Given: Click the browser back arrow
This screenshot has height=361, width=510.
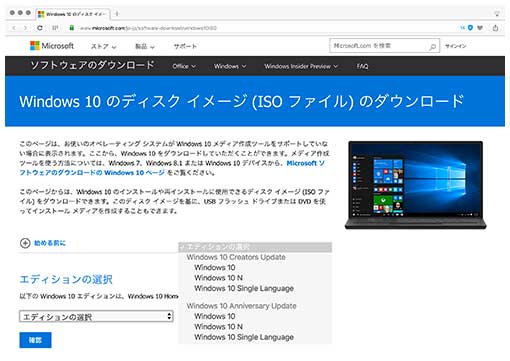Looking at the screenshot, I should [14, 28].
